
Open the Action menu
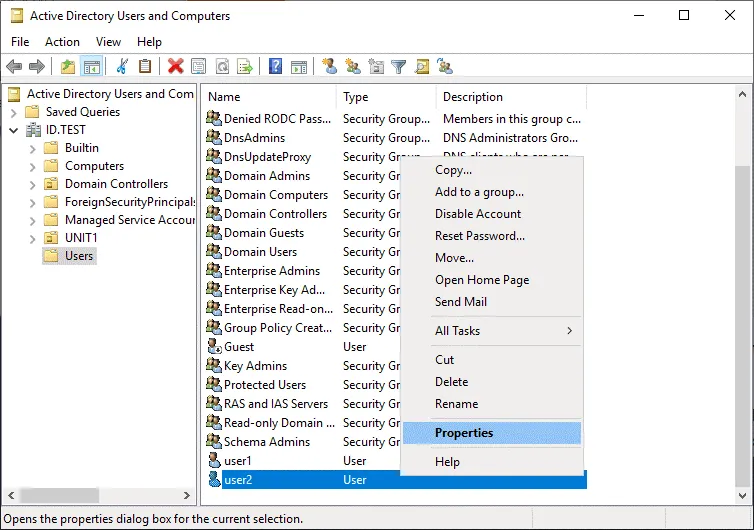pos(62,42)
